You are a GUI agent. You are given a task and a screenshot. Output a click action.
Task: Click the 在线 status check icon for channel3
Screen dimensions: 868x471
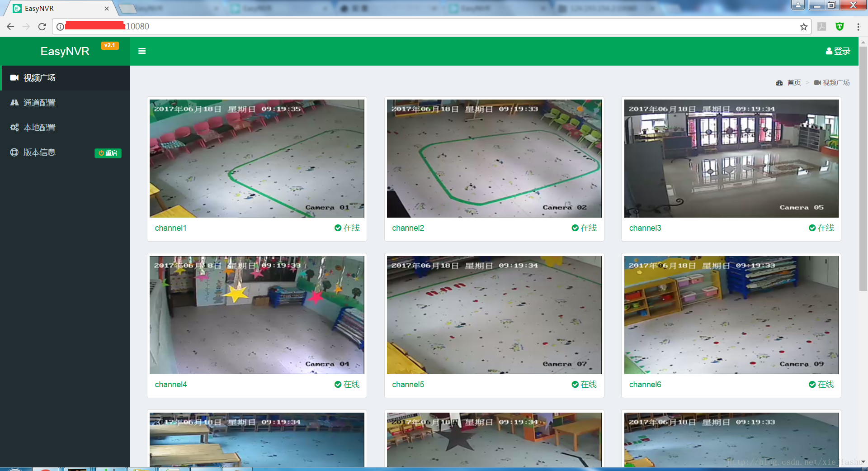pos(812,228)
